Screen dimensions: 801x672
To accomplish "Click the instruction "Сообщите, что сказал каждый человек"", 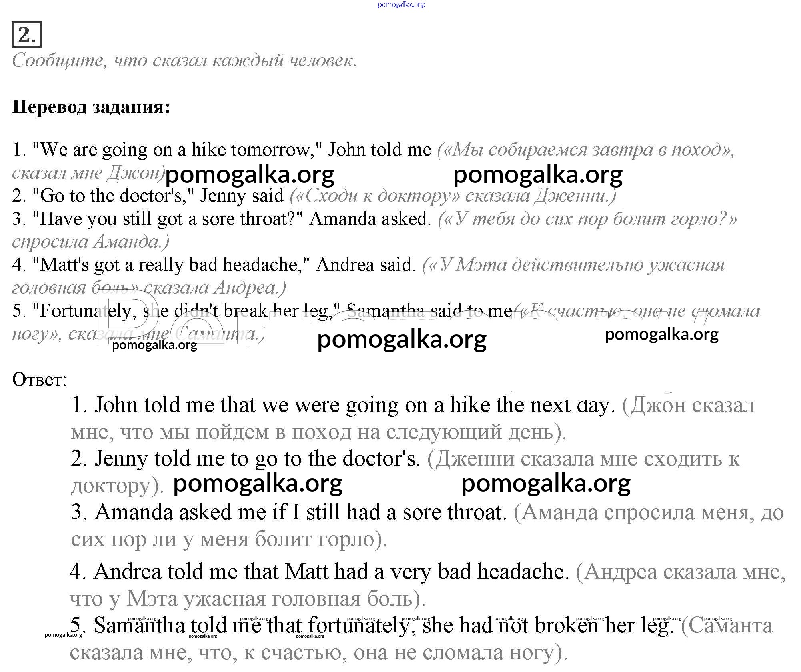I will point(184,61).
